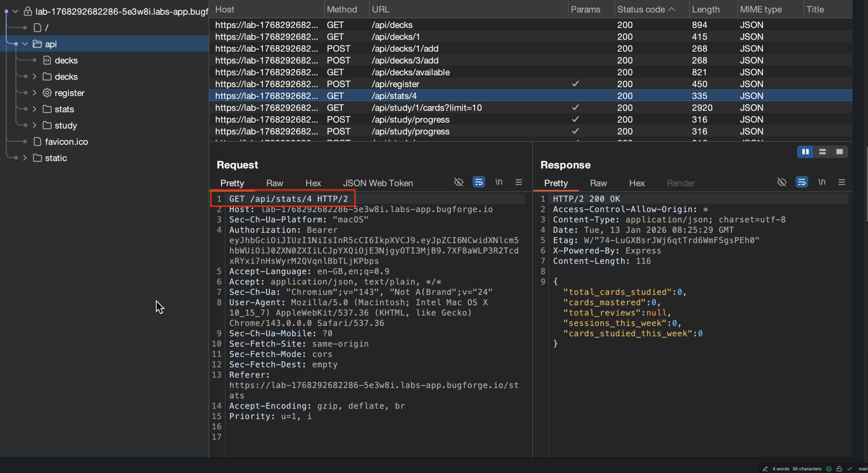The image size is (868, 473).
Task: Open the Request panel hamburger options menu
Action: tap(519, 182)
